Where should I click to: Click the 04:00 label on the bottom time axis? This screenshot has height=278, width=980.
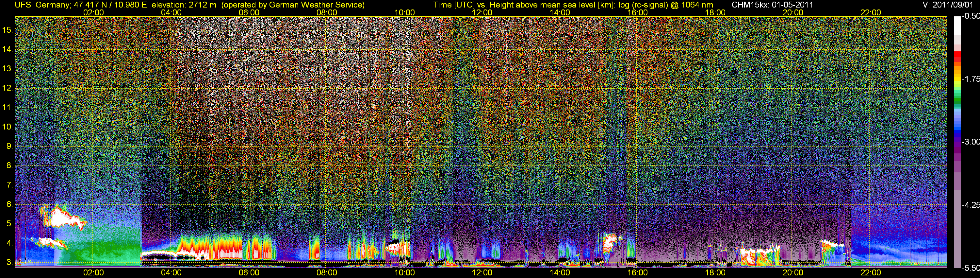click(171, 273)
